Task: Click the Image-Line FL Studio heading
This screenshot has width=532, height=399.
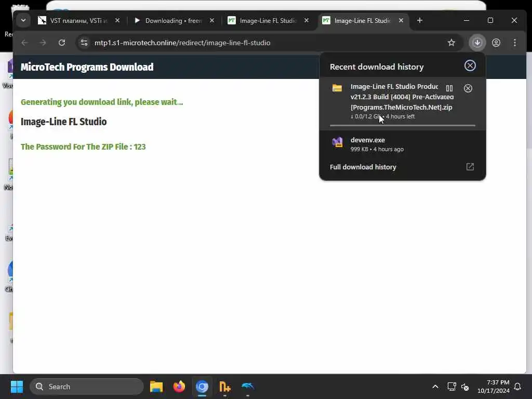Action: [64, 122]
